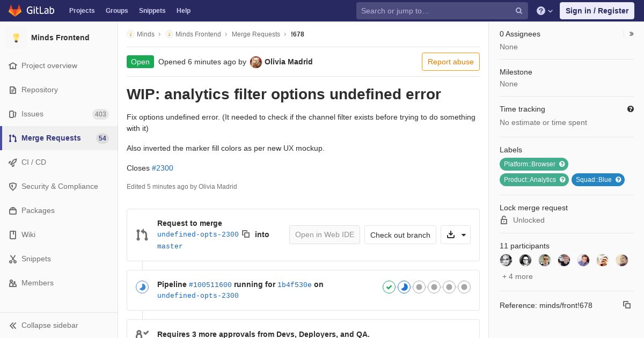Click the help icon on Squad::Blue label
The width and height of the screenshot is (644, 338).
pos(618,180)
